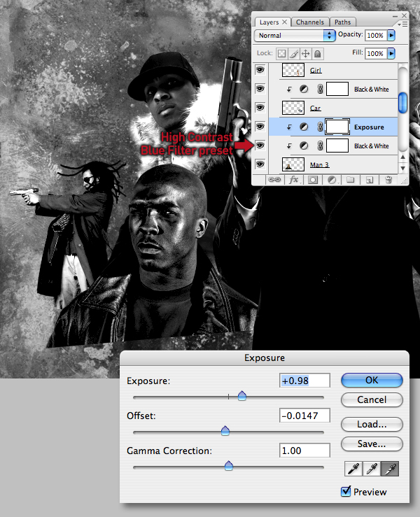The height and width of the screenshot is (517, 420).
Task: Select the 'Man 3' layer name
Action: click(x=319, y=165)
